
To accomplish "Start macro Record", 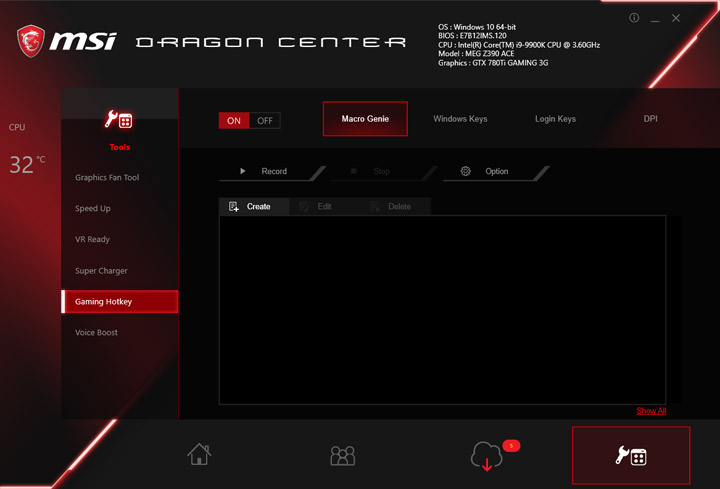I will (x=271, y=171).
